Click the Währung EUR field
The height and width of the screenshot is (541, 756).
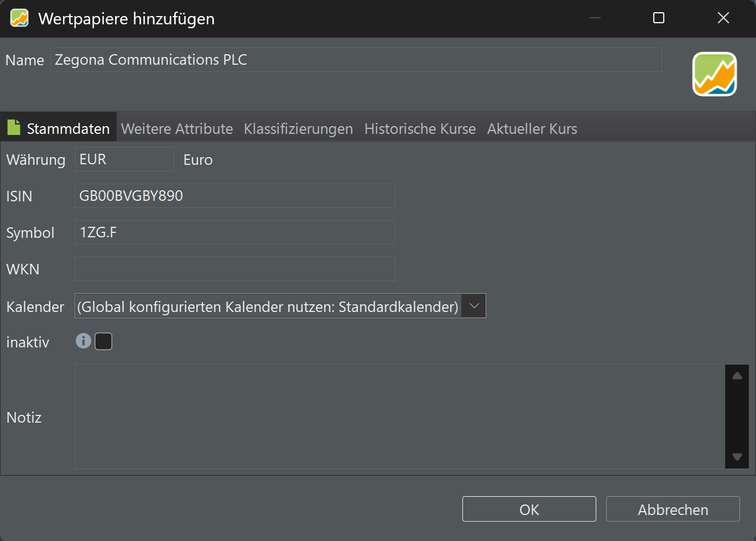pyautogui.click(x=124, y=159)
